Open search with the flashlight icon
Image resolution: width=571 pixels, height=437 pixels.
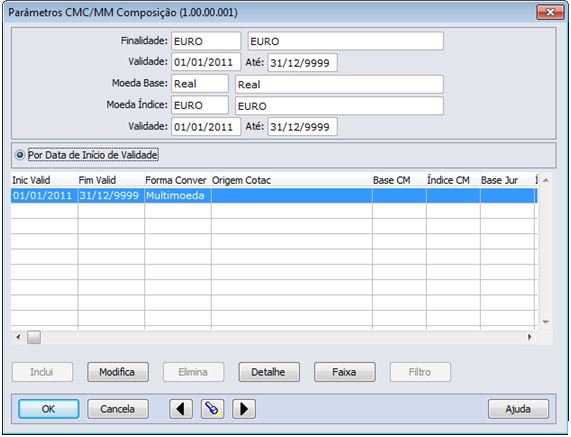[212, 409]
